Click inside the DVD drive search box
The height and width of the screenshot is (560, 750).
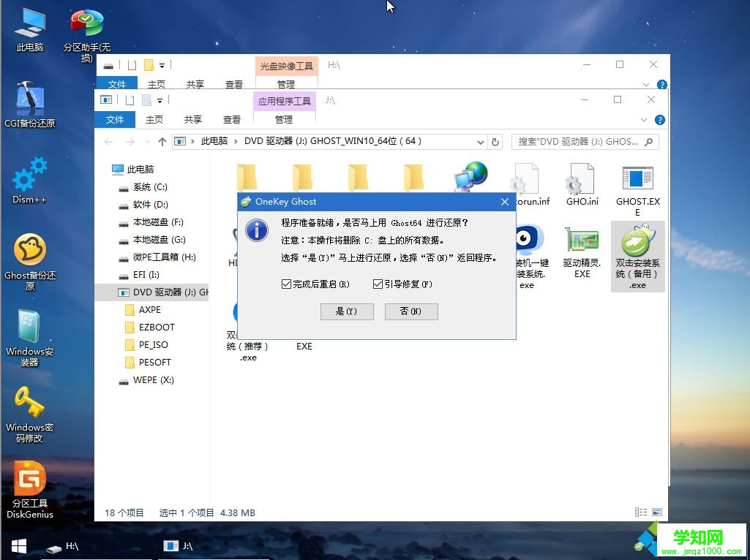click(578, 141)
